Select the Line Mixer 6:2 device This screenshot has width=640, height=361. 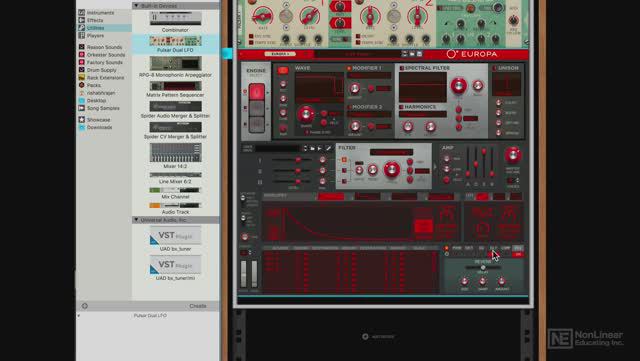tap(175, 178)
